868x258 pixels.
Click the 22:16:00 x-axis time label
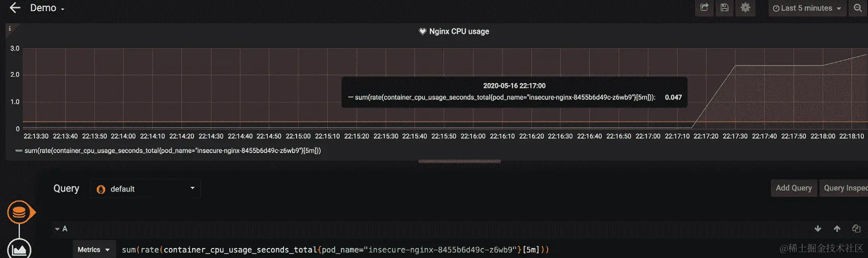click(473, 136)
